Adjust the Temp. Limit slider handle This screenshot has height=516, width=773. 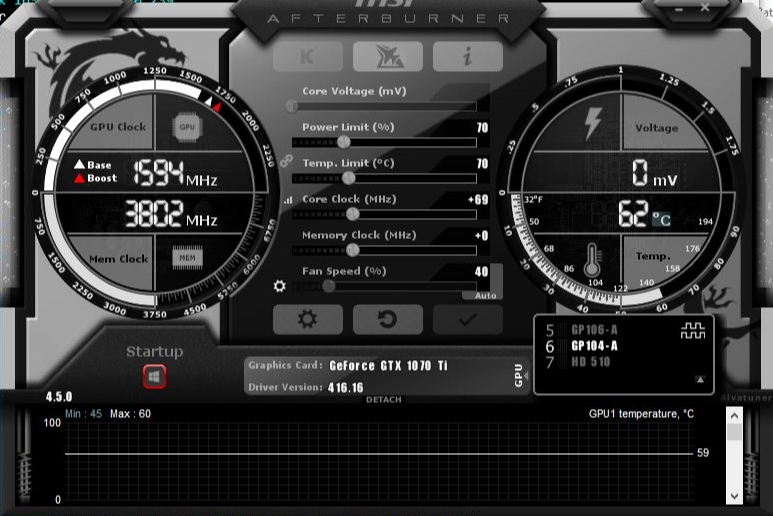[349, 178]
